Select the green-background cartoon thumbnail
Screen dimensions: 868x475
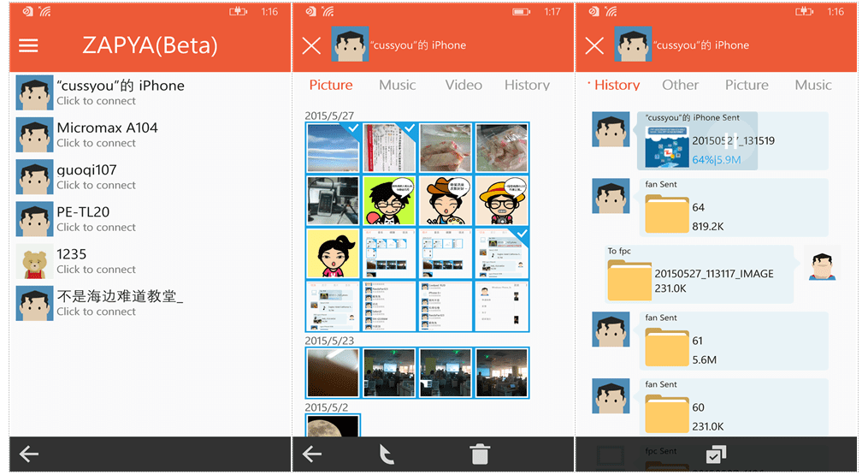(389, 200)
